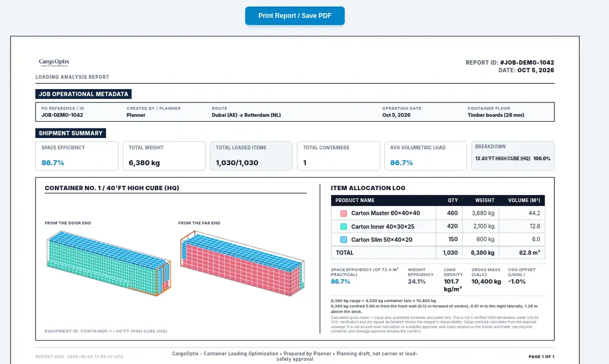Click the container floor "Timber boards (28 mm)"
This screenshot has width=609, height=364.
click(x=496, y=115)
